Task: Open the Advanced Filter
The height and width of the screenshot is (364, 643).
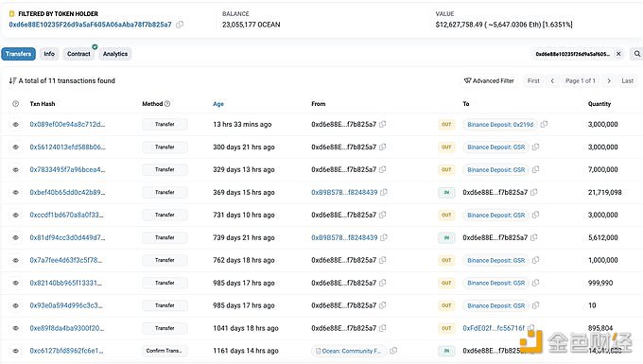Action: coord(489,80)
